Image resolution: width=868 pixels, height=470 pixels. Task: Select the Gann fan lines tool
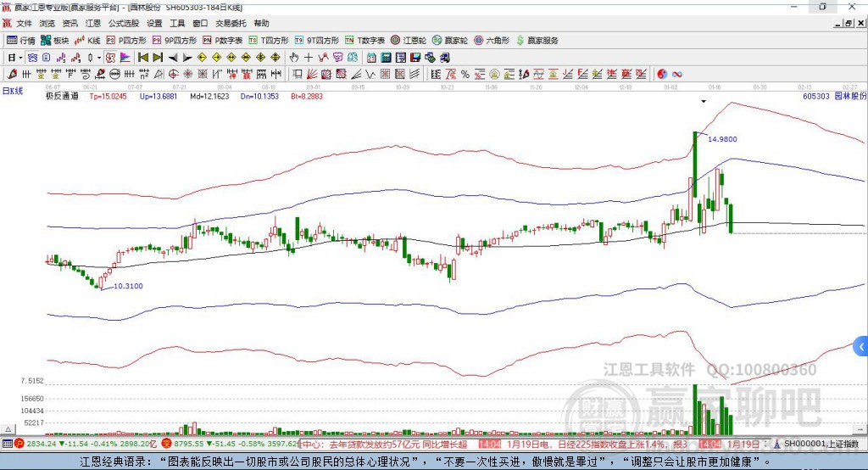(312, 75)
